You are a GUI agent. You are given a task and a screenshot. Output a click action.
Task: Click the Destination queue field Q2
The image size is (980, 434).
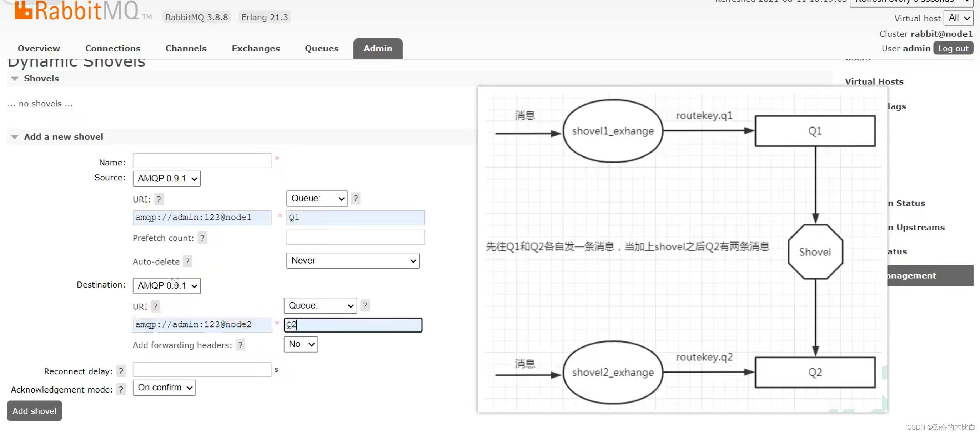tap(353, 325)
